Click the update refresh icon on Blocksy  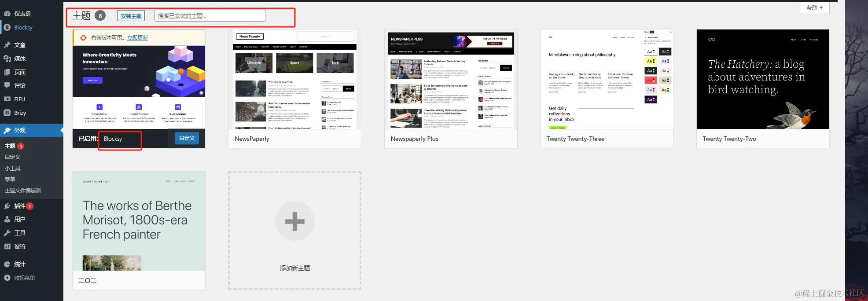tap(83, 38)
